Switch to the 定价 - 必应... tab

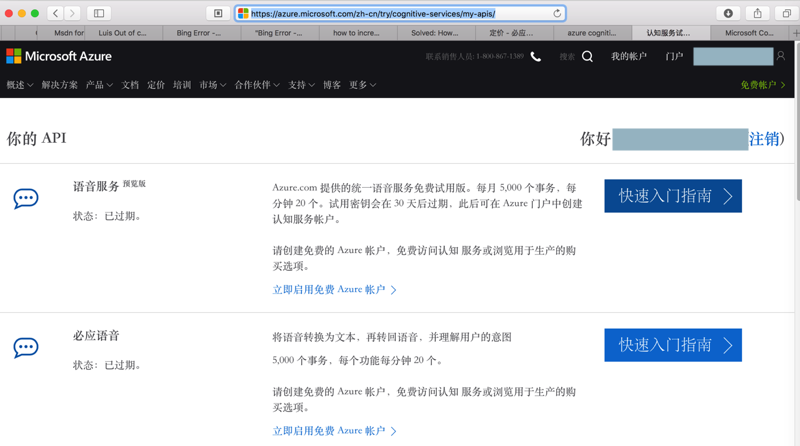pyautogui.click(x=514, y=33)
